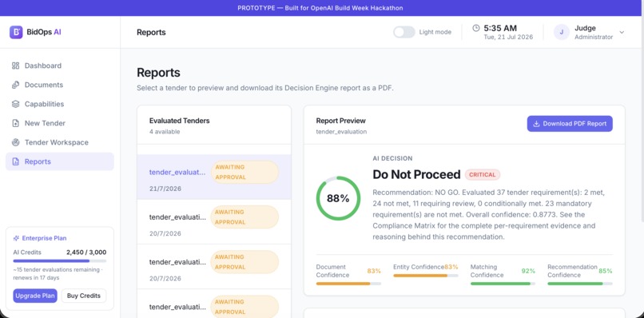Click the '5:35 AM' time display

(x=500, y=28)
